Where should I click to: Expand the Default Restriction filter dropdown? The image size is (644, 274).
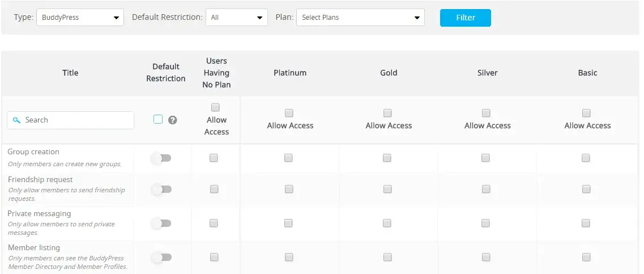tap(237, 18)
